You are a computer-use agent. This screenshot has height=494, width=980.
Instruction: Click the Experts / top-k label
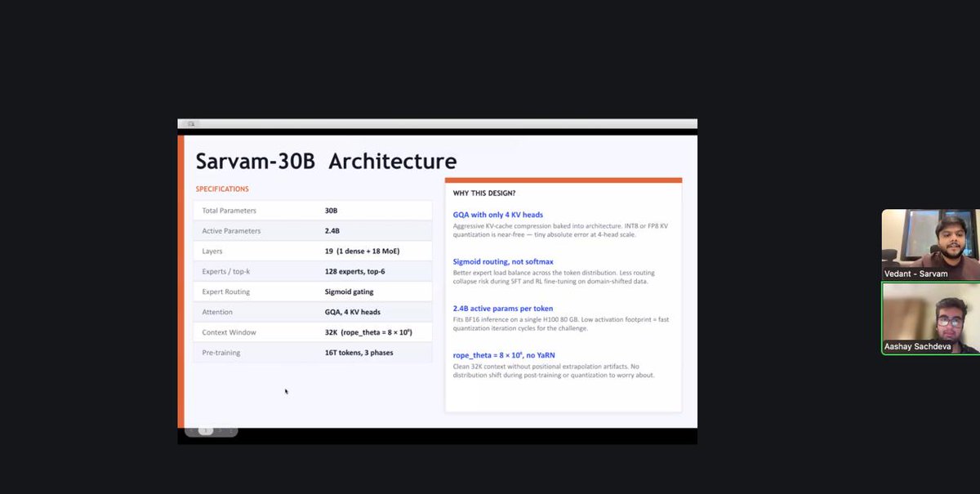pyautogui.click(x=226, y=271)
